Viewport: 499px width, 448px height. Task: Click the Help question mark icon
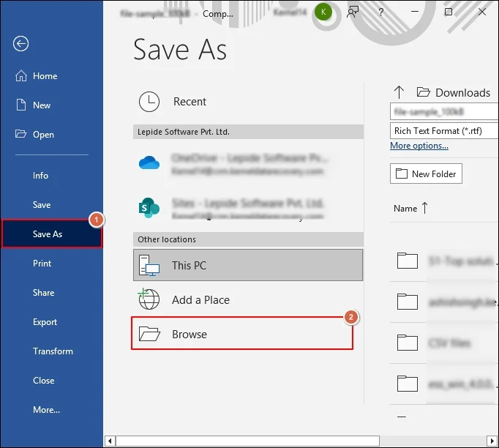[382, 12]
